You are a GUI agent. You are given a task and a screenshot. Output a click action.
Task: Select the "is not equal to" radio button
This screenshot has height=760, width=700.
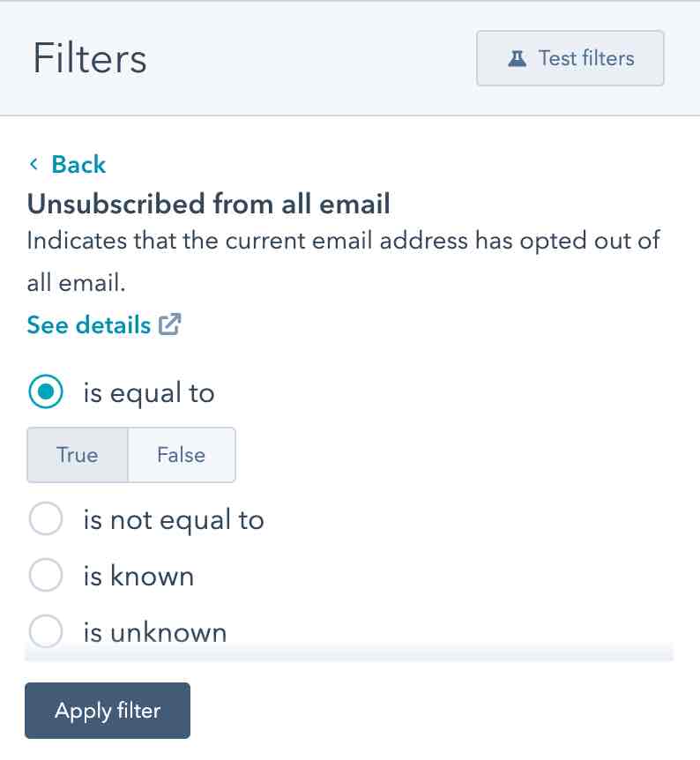pyautogui.click(x=45, y=519)
